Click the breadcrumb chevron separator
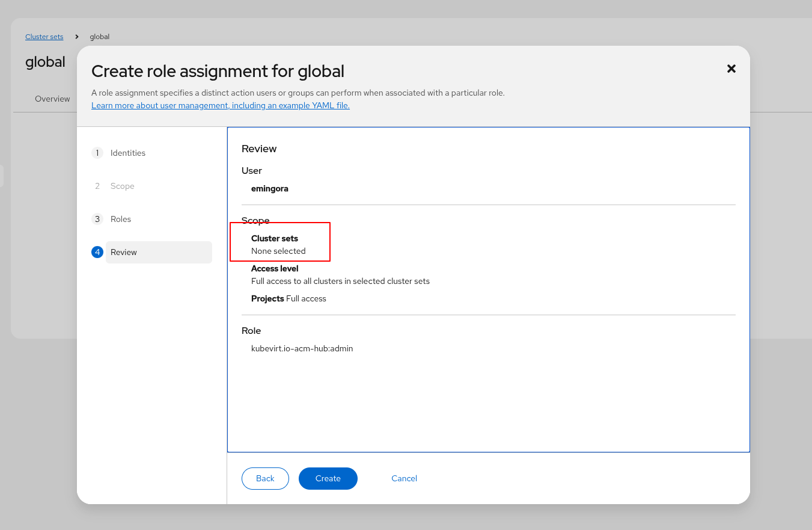The height and width of the screenshot is (530, 812). [77, 37]
